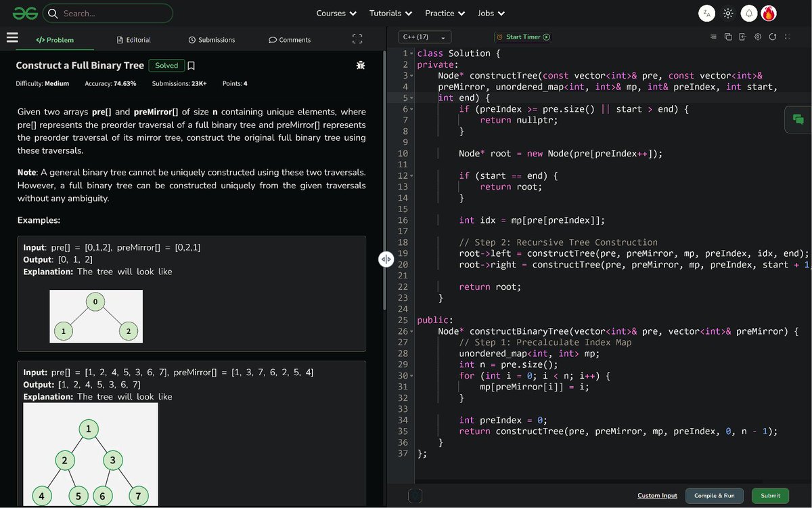Click the import/export file icon in editor

(743, 37)
